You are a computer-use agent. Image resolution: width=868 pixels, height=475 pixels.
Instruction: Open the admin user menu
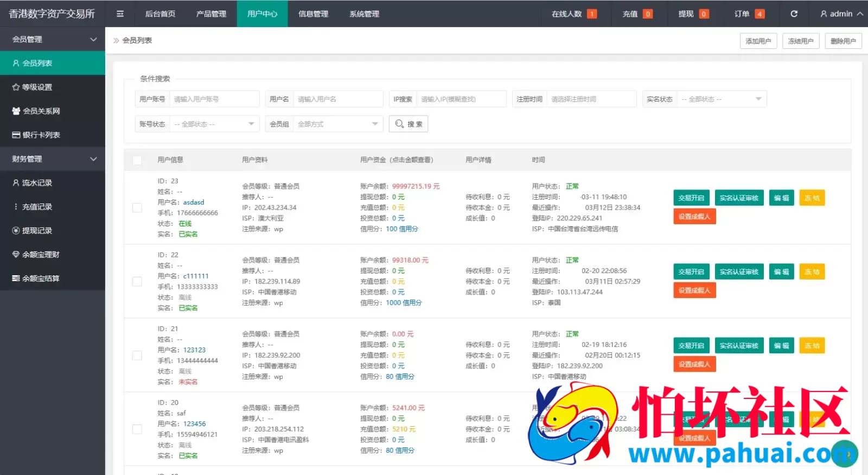point(841,14)
